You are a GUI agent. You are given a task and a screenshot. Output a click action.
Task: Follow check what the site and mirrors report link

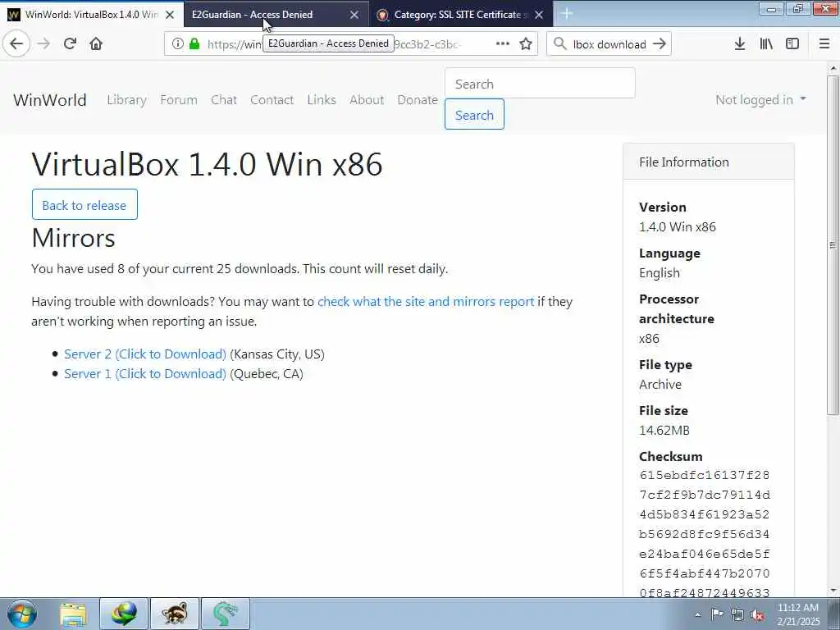pos(426,302)
